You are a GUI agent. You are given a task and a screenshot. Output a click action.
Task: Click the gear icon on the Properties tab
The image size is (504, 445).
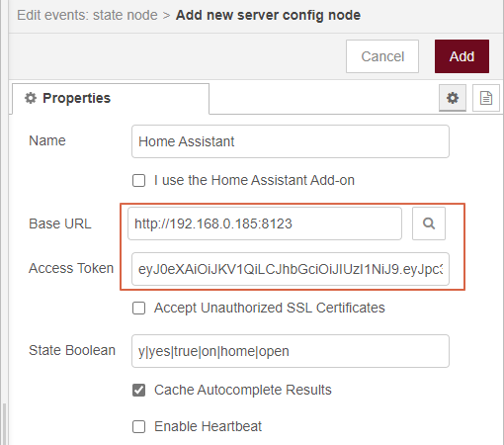[x=31, y=98]
